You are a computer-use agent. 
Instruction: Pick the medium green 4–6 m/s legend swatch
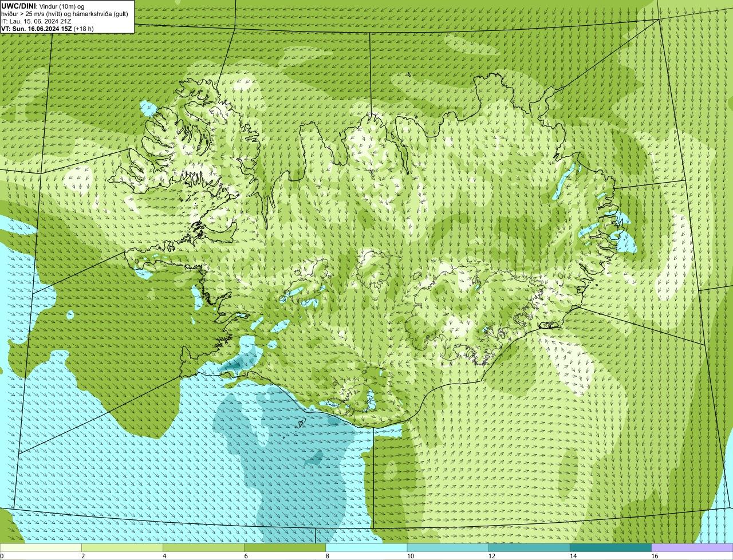[x=204, y=547]
